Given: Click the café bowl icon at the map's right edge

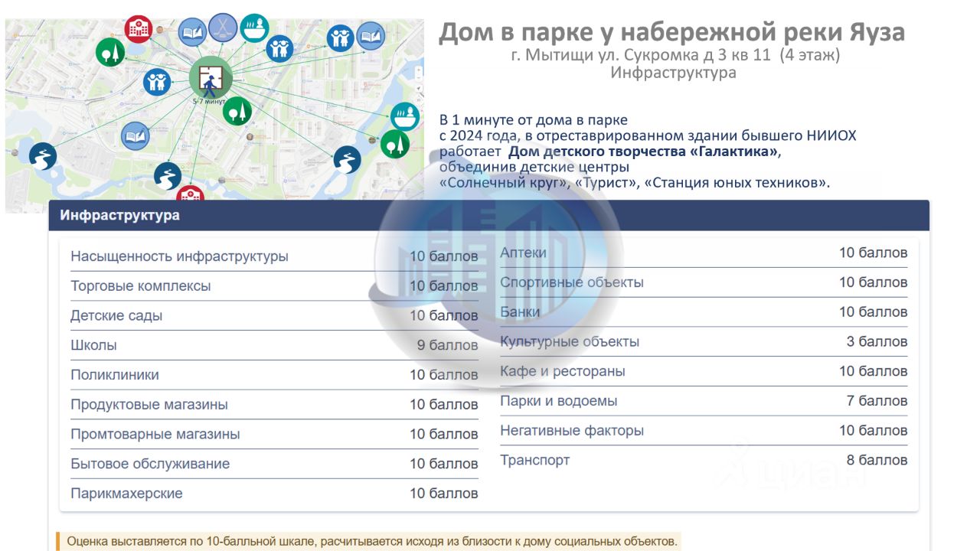Looking at the screenshot, I should click(404, 116).
